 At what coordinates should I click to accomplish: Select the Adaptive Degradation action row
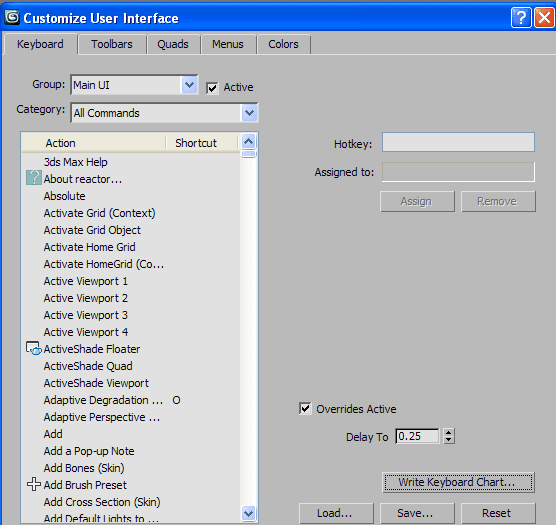coord(131,400)
